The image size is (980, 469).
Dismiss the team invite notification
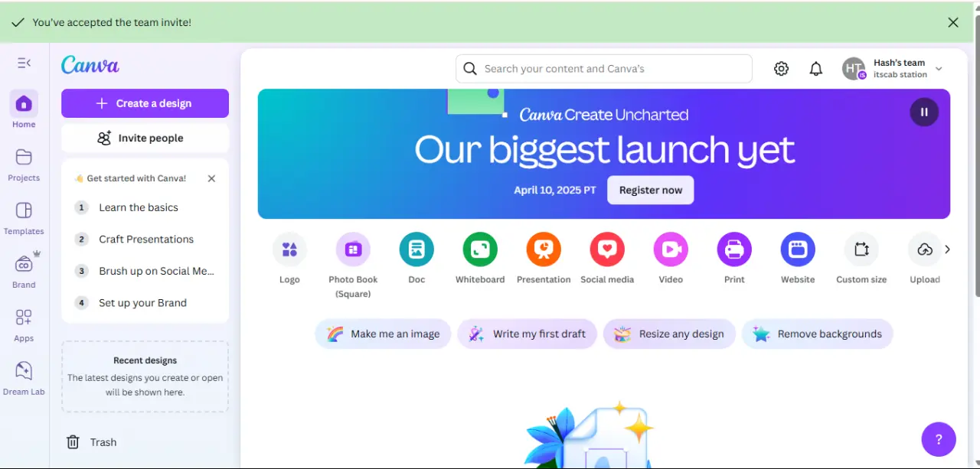(x=953, y=22)
